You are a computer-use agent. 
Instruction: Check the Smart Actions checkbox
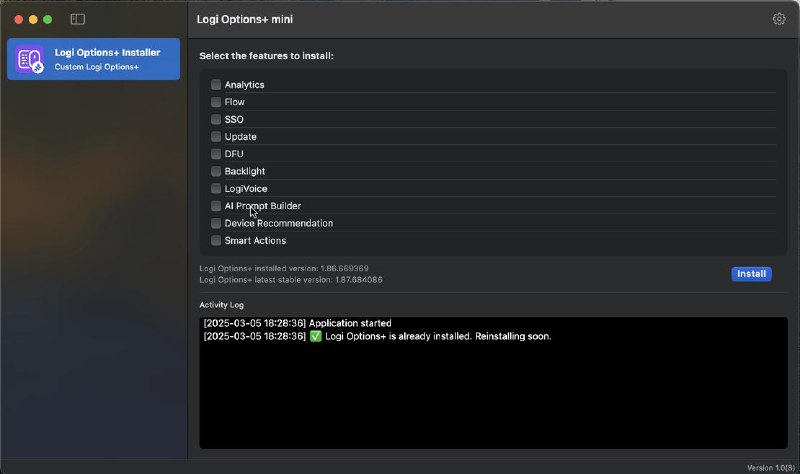[216, 241]
